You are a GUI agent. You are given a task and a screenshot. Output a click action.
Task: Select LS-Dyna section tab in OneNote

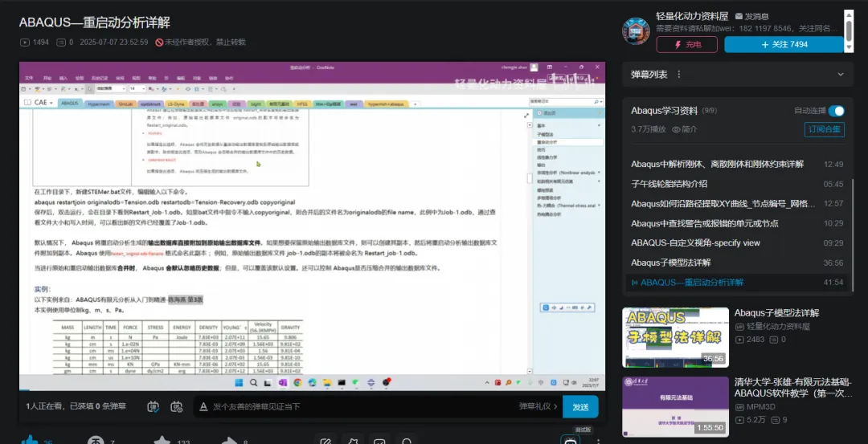click(x=177, y=104)
